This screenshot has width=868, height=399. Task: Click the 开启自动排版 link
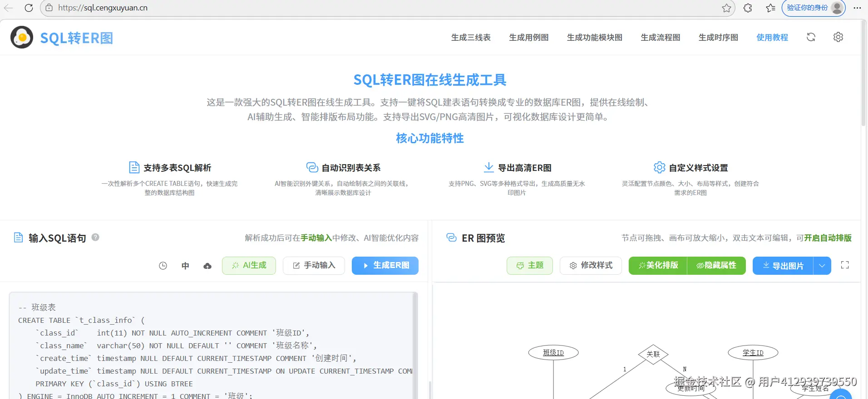tap(828, 238)
